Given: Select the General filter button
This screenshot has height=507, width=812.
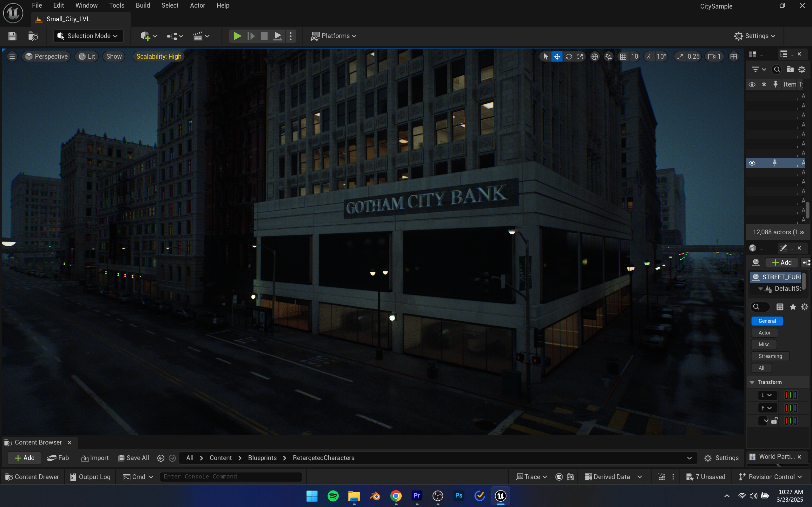Looking at the screenshot, I should (x=767, y=321).
